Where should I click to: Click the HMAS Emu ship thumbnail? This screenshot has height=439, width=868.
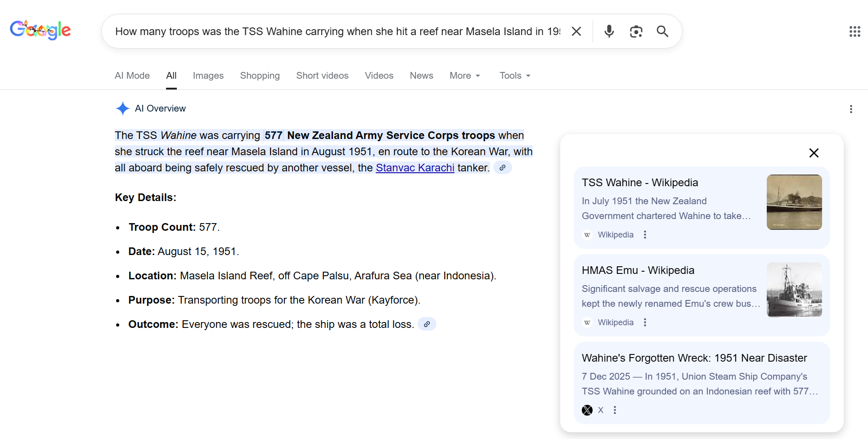coord(794,290)
